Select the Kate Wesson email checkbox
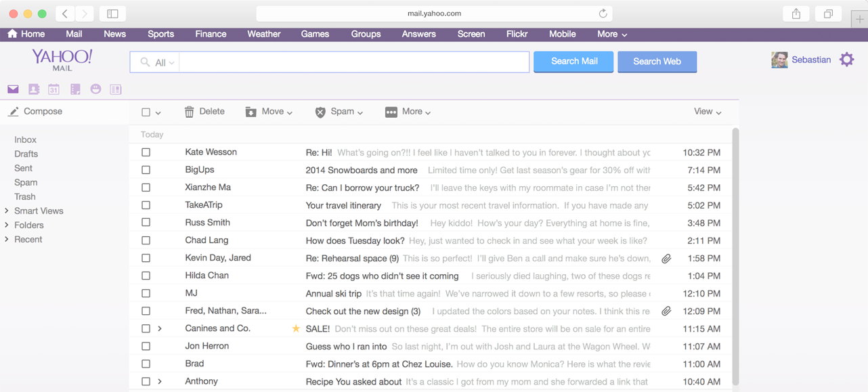 click(146, 152)
